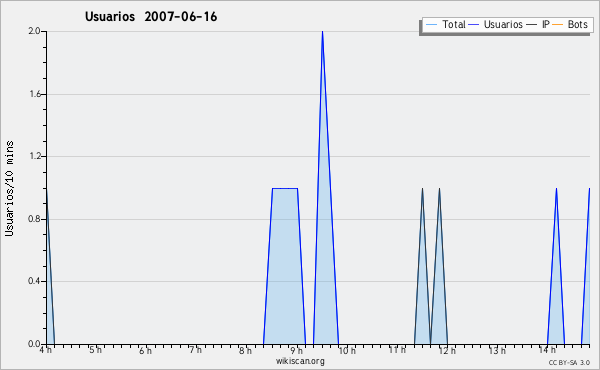Screen dimensions: 600x370
Task: Click the orange Bots legend line
Action: tap(558, 25)
